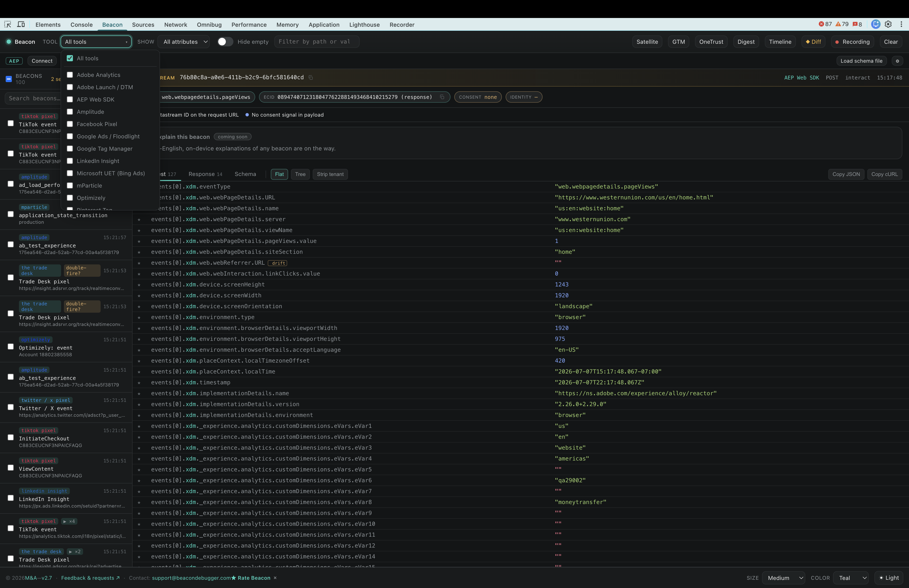909x588 pixels.
Task: Star the xdm.timestamp attribute row
Action: tap(139, 383)
